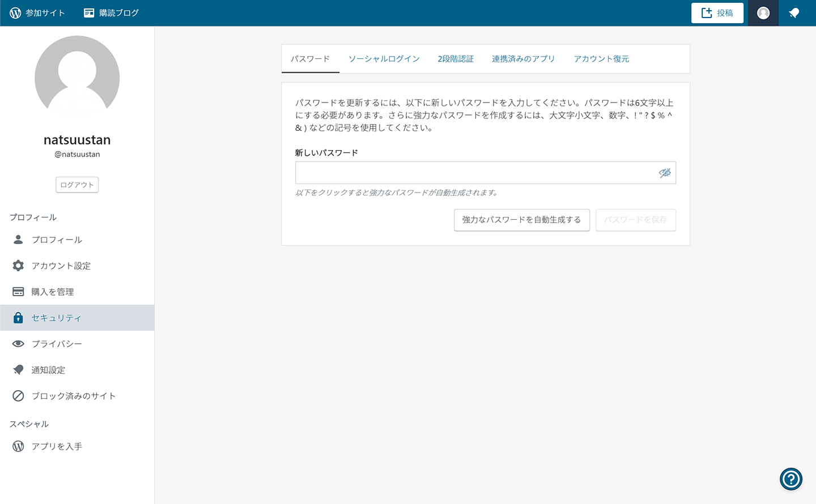Image resolution: width=816 pixels, height=504 pixels.
Task: Click the 投稿 new post button
Action: tap(717, 12)
